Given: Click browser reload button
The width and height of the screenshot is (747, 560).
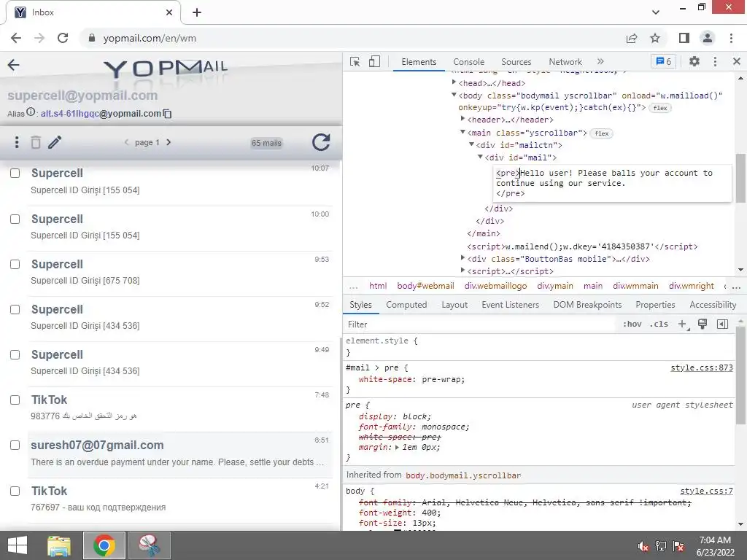Looking at the screenshot, I should [x=63, y=38].
